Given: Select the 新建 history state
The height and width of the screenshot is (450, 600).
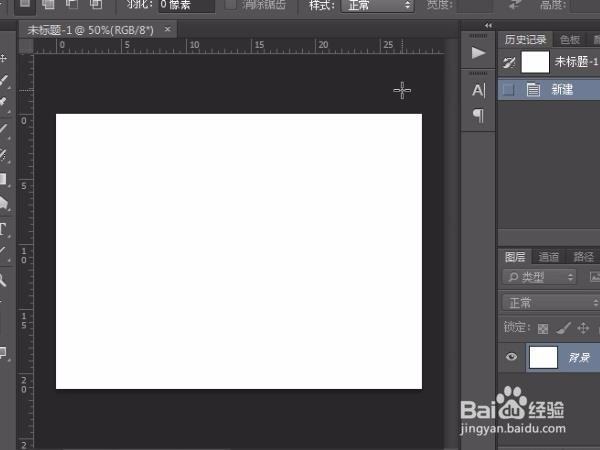Looking at the screenshot, I should (549, 90).
